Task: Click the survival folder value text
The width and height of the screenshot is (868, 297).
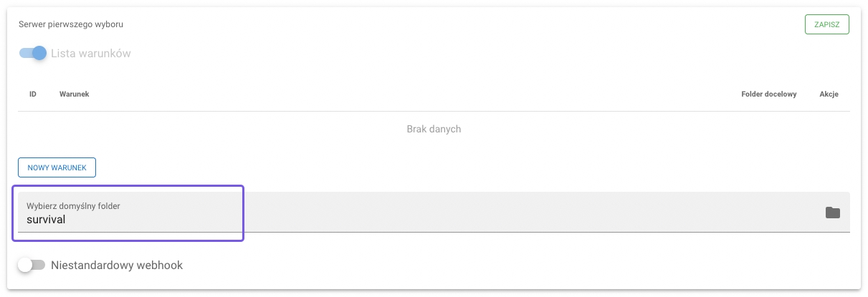Action: (46, 220)
